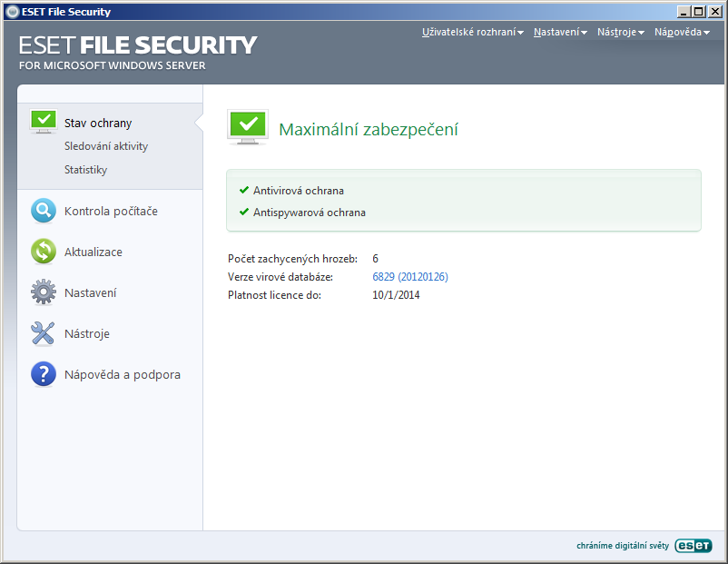Click the Kontrola počítače magnifier icon

click(x=44, y=211)
